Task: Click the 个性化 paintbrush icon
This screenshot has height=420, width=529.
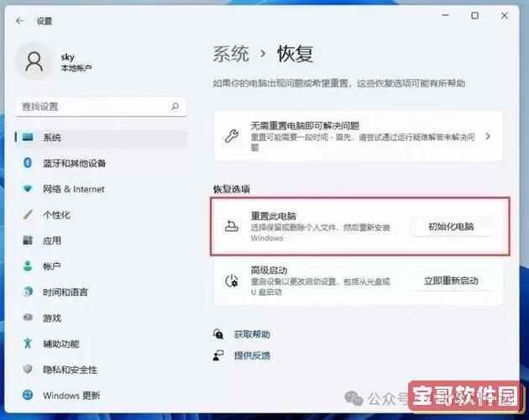Action: (x=28, y=215)
